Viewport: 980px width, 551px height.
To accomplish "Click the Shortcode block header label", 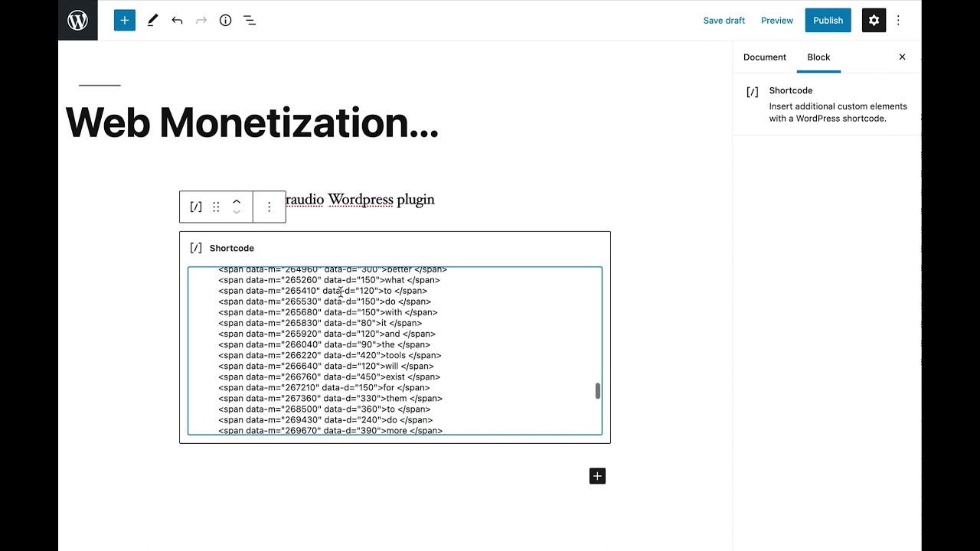I will tap(231, 248).
